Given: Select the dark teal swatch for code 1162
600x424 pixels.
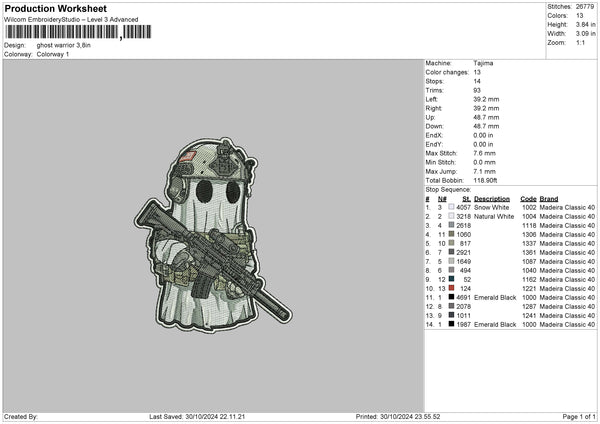Looking at the screenshot, I should tap(451, 279).
